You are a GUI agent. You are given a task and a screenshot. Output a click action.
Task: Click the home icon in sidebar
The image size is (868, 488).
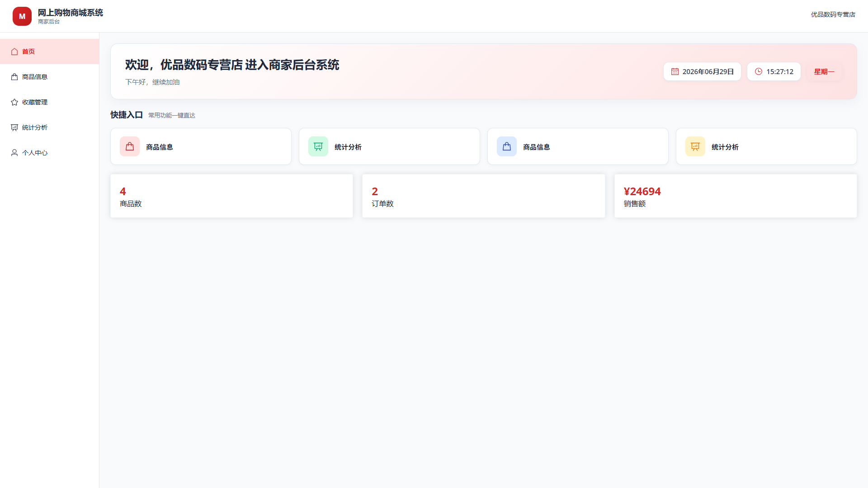coord(14,52)
